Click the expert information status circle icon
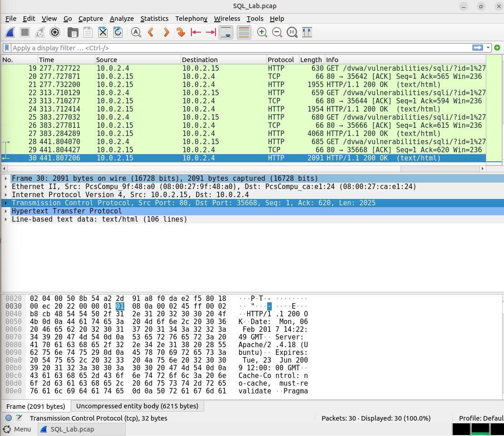This screenshot has width=504, height=436. coord(9,418)
